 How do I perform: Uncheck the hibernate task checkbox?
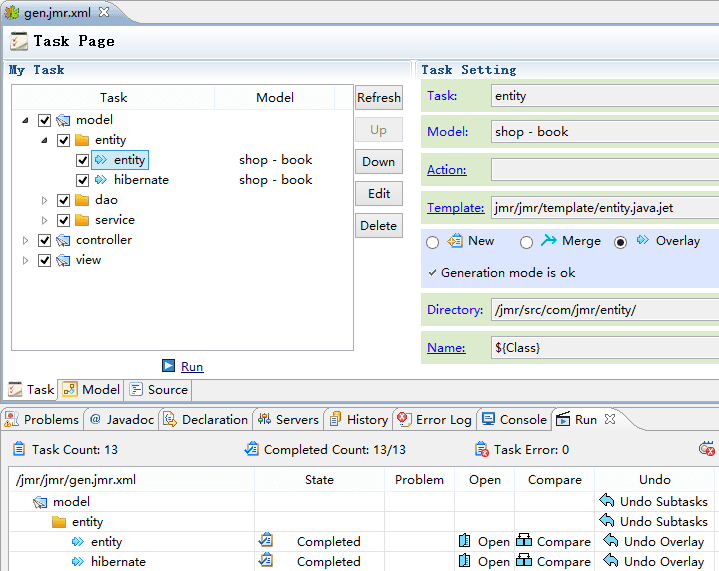pos(83,180)
